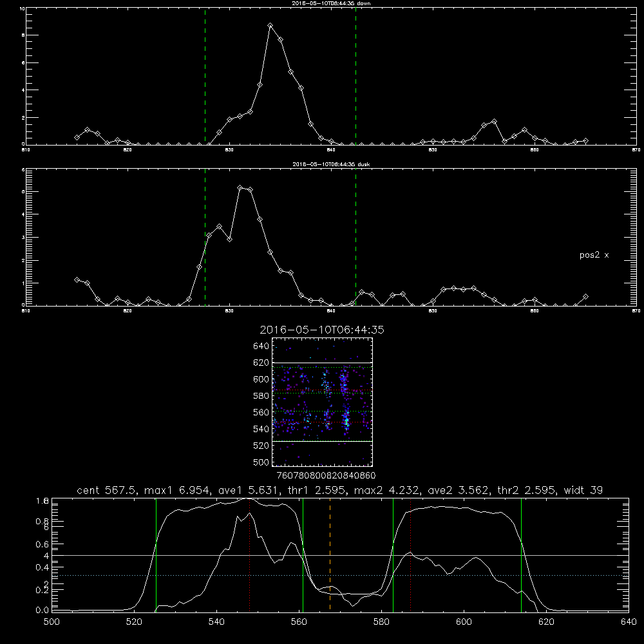Viewport: 644px width, 644px height.
Task: Click the 580 x-axis label of bottom plot
Action: tap(381, 622)
